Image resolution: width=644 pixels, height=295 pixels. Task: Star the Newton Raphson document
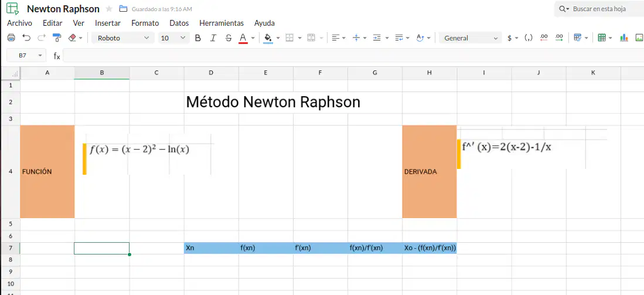pyautogui.click(x=109, y=9)
